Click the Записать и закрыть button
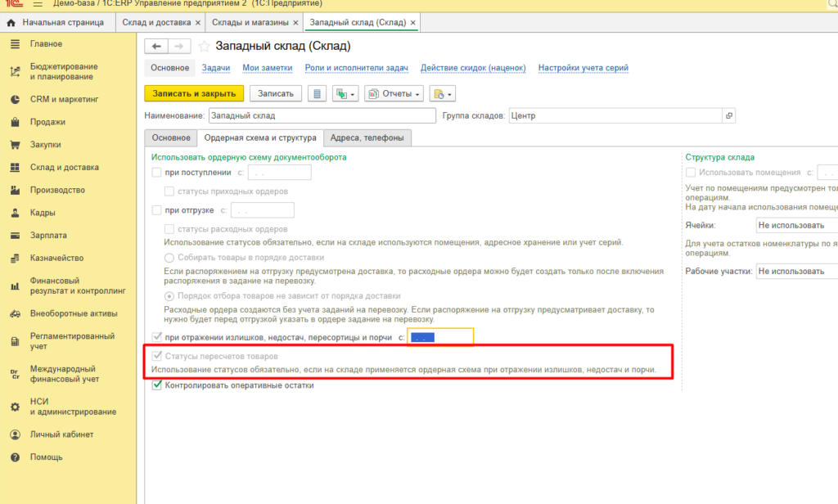Viewport: 838px width, 504px height. (x=194, y=93)
